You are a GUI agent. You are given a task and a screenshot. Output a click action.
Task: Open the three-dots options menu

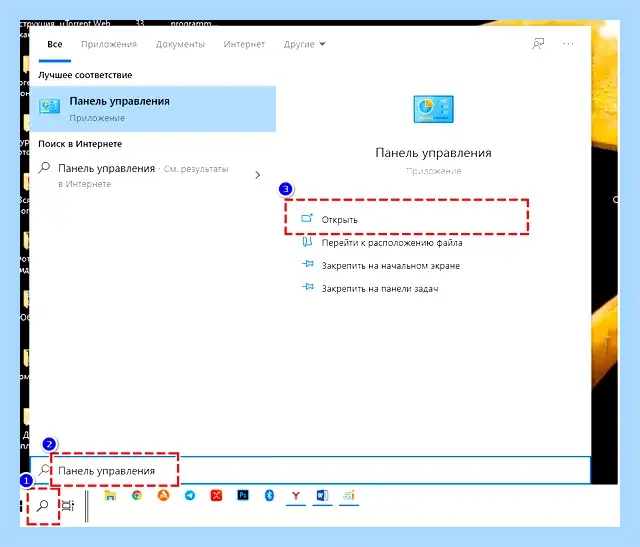click(x=568, y=44)
